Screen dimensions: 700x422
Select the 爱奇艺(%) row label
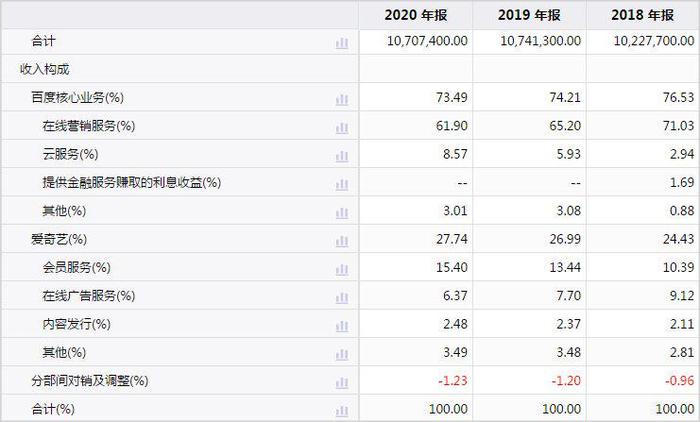pos(59,239)
